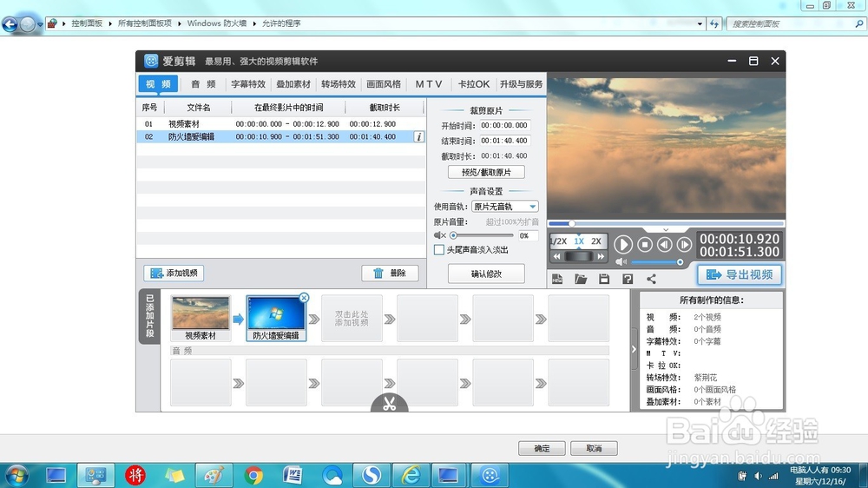Set playback speed to 1/2X
This screenshot has height=488, width=868.
pos(558,241)
